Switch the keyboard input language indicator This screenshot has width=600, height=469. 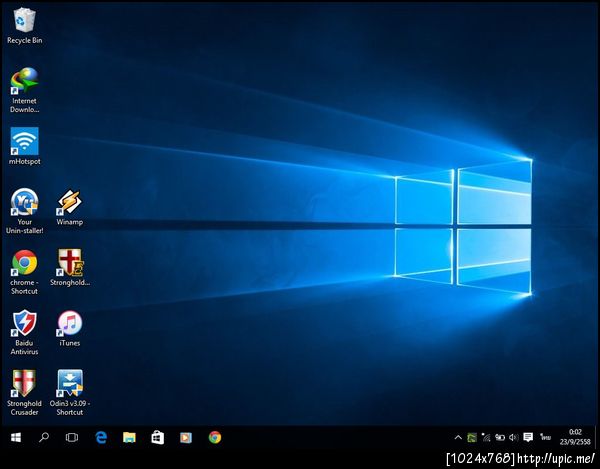coord(545,437)
